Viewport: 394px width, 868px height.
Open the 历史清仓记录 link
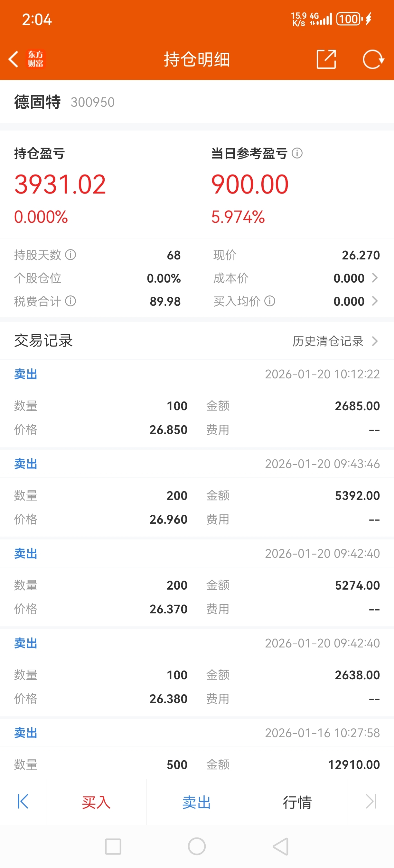328,341
